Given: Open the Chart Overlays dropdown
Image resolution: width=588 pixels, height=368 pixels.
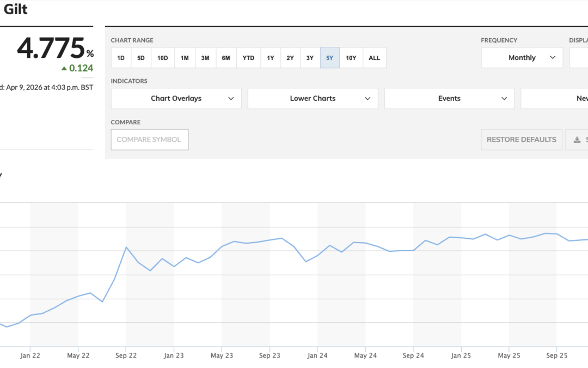Looking at the screenshot, I should coord(176,99).
